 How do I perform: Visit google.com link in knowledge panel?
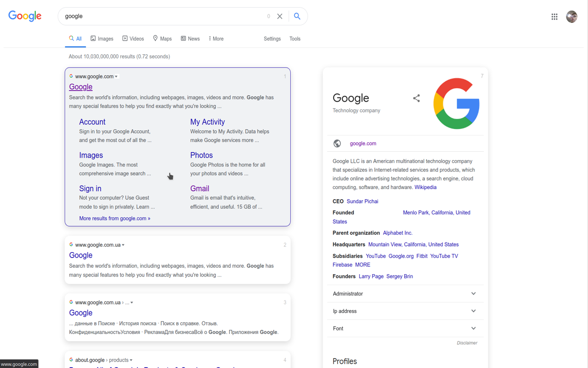coord(363,144)
